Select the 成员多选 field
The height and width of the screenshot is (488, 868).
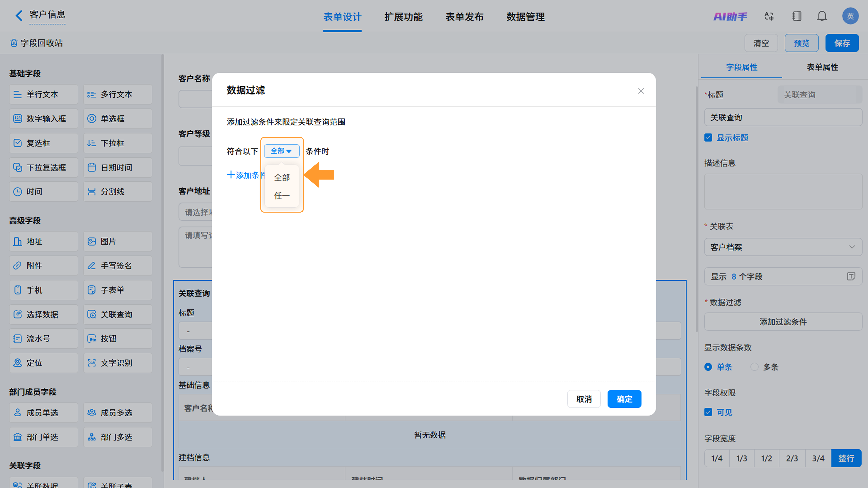click(118, 413)
